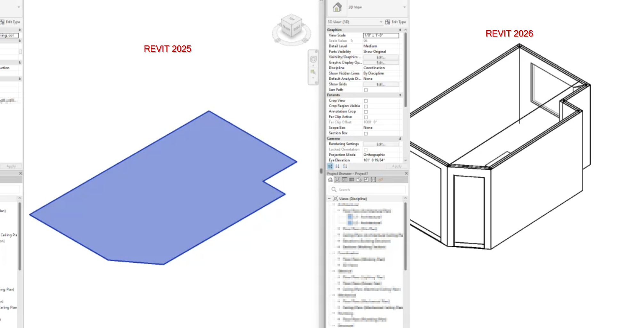Click the Sheets filter icon in Project Browser
This screenshot has height=328, width=644.
click(x=359, y=180)
